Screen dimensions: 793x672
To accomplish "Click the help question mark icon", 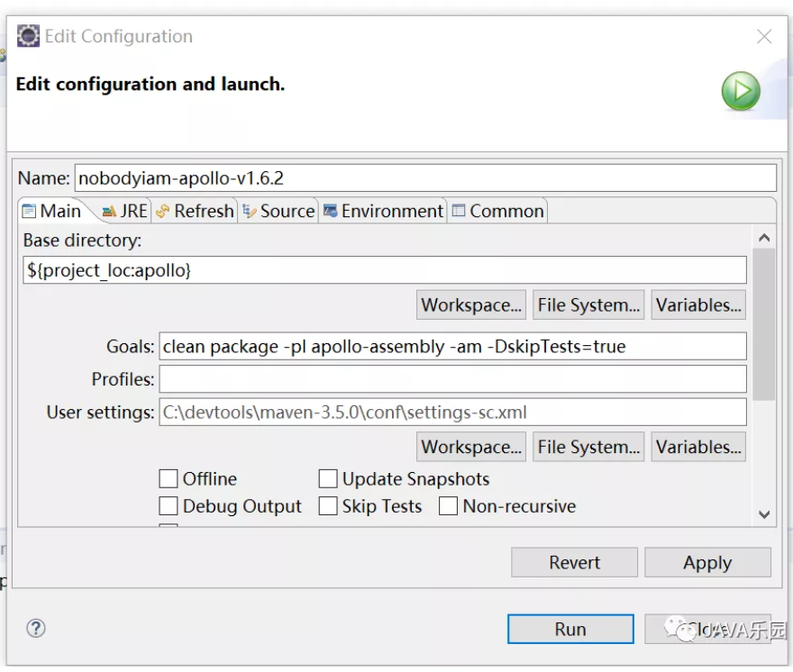I will [36, 628].
